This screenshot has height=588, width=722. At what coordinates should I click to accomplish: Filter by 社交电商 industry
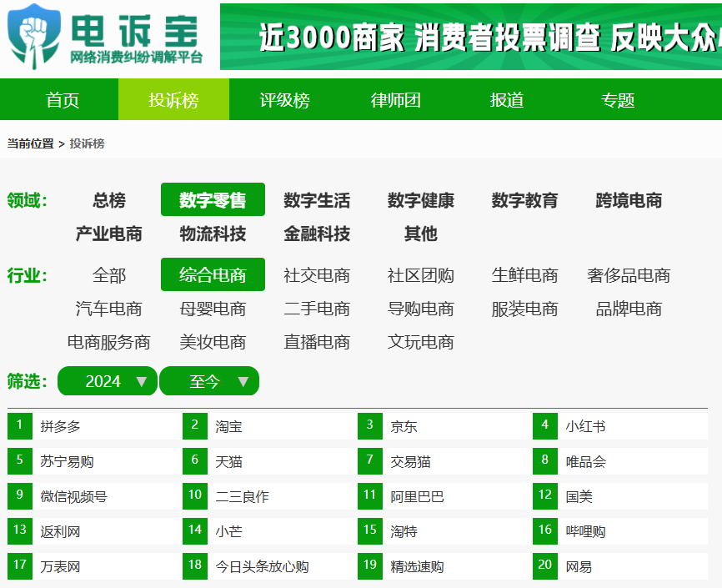(x=317, y=275)
